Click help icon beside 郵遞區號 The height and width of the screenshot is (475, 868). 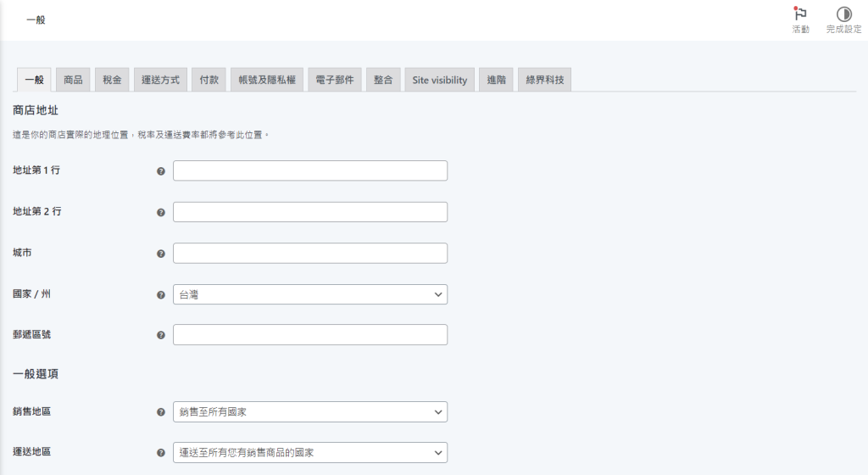coord(161,335)
